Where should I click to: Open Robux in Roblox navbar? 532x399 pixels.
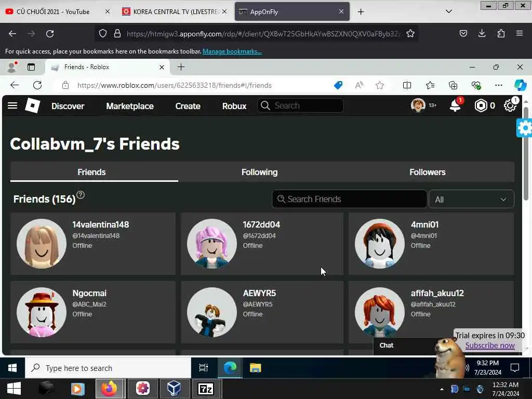point(234,106)
